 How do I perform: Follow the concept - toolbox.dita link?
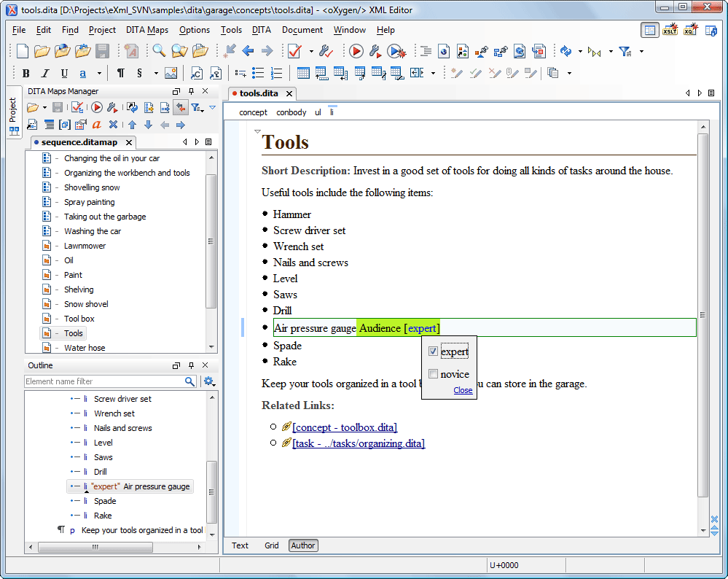tap(345, 427)
